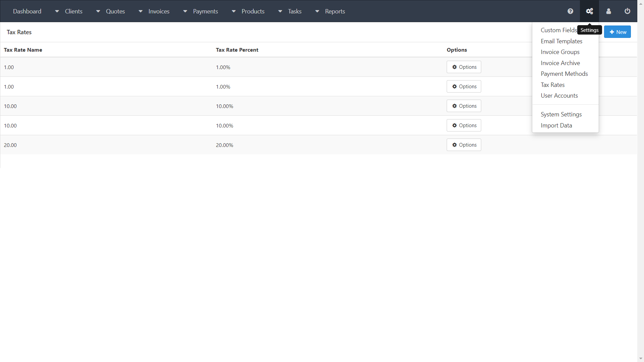Open Options for the second 1.00% row
The width and height of the screenshot is (644, 362).
pyautogui.click(x=464, y=87)
